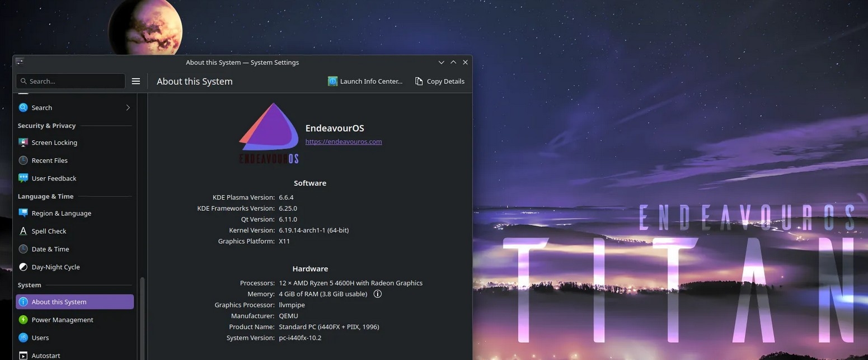Select the Day-Night Cycle entry
Viewport: 868px width, 360px height.
[75, 267]
